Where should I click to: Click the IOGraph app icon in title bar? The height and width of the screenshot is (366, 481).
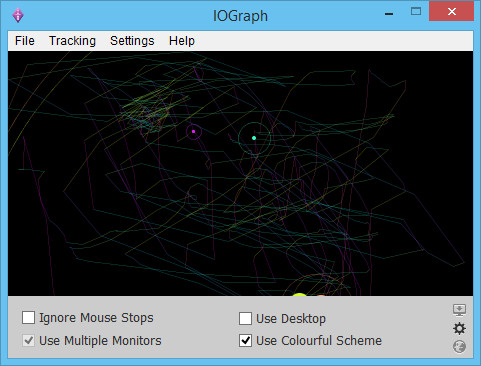(x=18, y=15)
